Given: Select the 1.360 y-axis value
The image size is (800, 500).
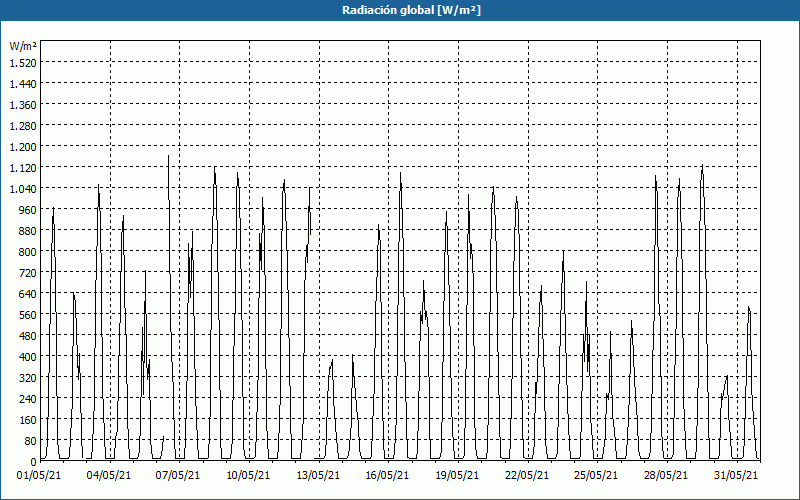Looking at the screenshot, I should (23, 105).
